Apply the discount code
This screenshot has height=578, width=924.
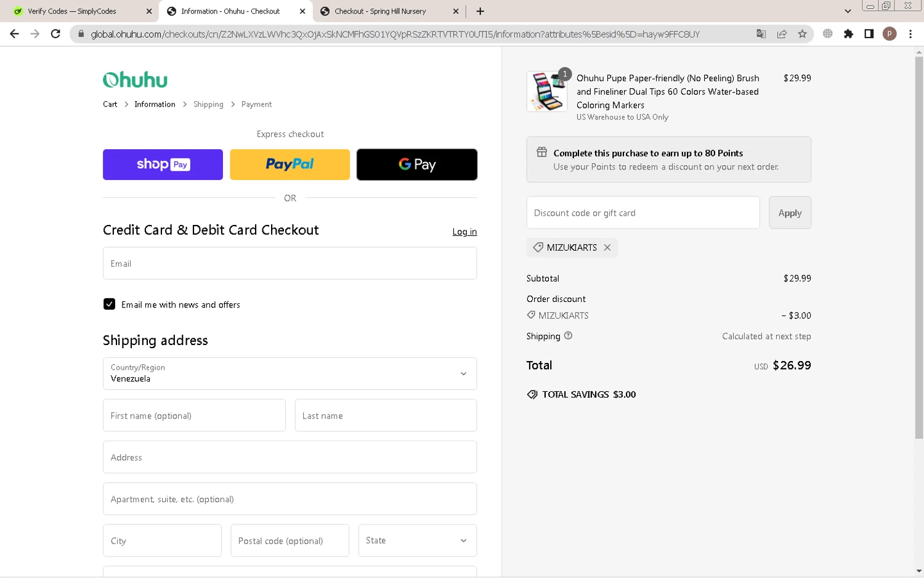[x=790, y=213]
